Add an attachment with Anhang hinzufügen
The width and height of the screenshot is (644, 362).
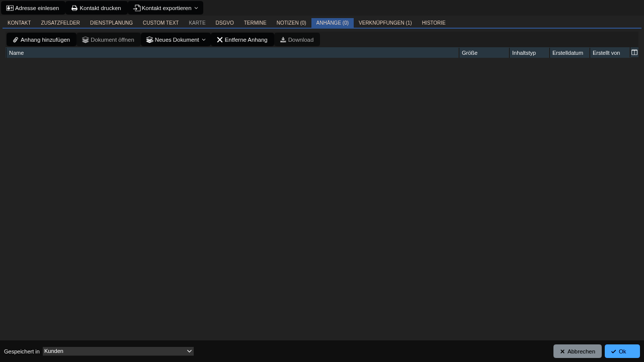tap(41, 40)
